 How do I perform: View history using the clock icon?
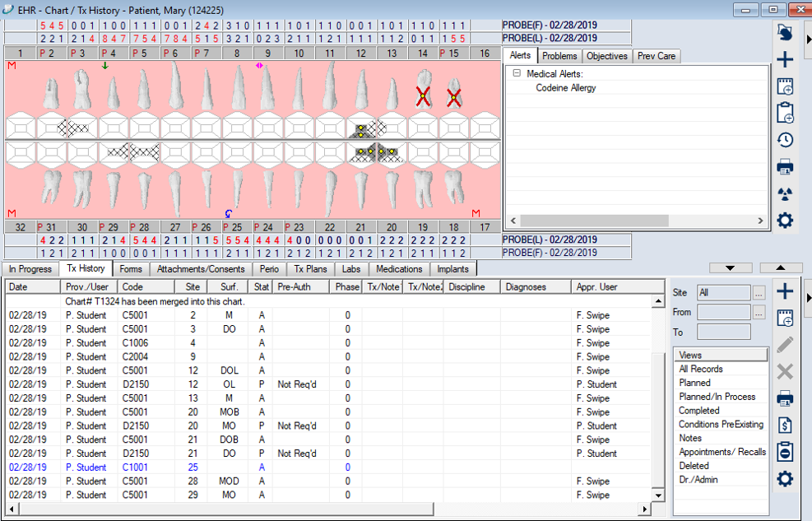tap(784, 140)
